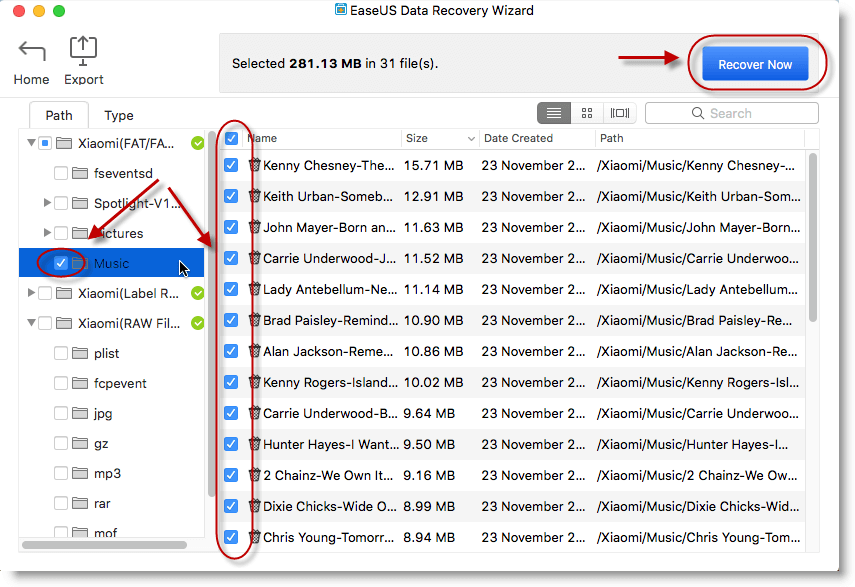The width and height of the screenshot is (855, 587).
Task: Click the fcpevent folder icon
Action: pyautogui.click(x=80, y=383)
